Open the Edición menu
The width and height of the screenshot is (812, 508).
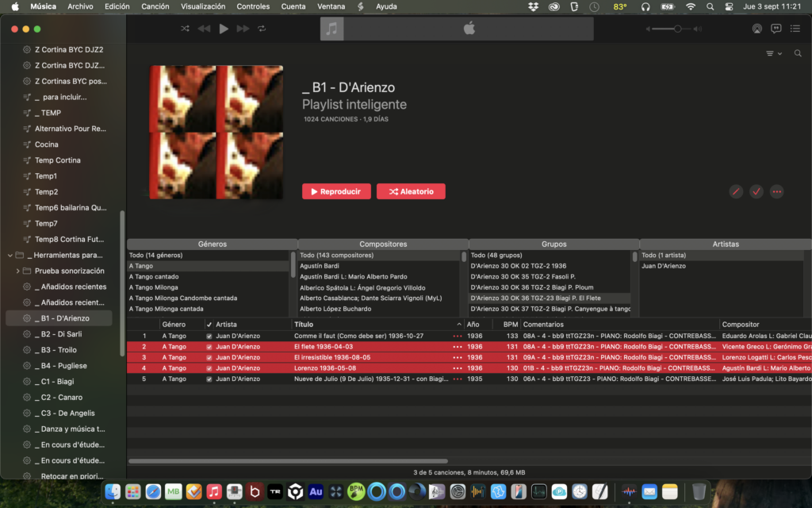point(117,6)
